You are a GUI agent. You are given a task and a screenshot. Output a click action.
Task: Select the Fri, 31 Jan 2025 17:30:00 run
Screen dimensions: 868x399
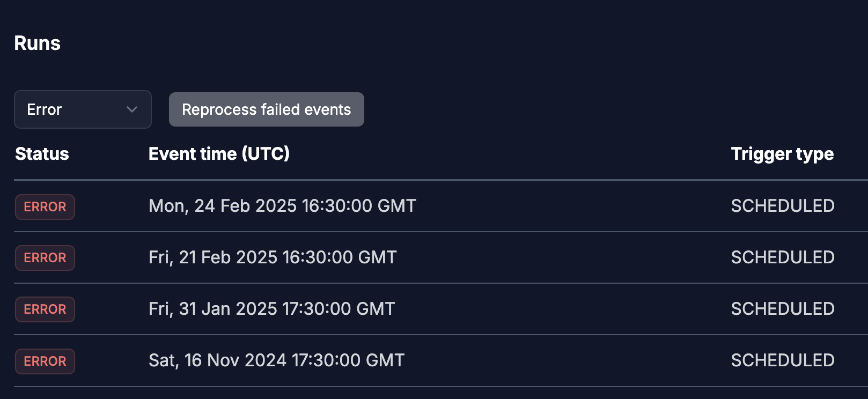271,309
